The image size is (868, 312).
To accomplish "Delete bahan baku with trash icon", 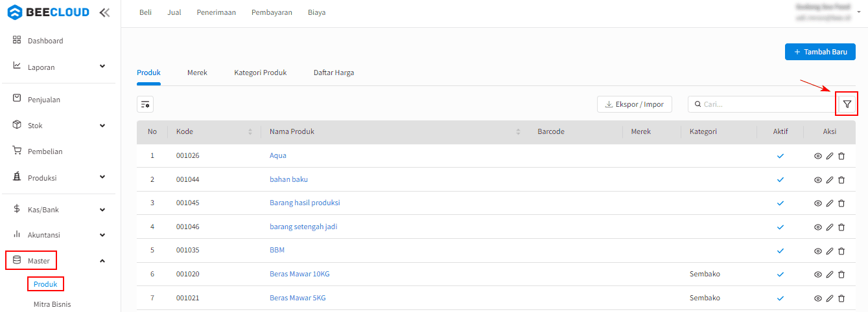I will [841, 179].
